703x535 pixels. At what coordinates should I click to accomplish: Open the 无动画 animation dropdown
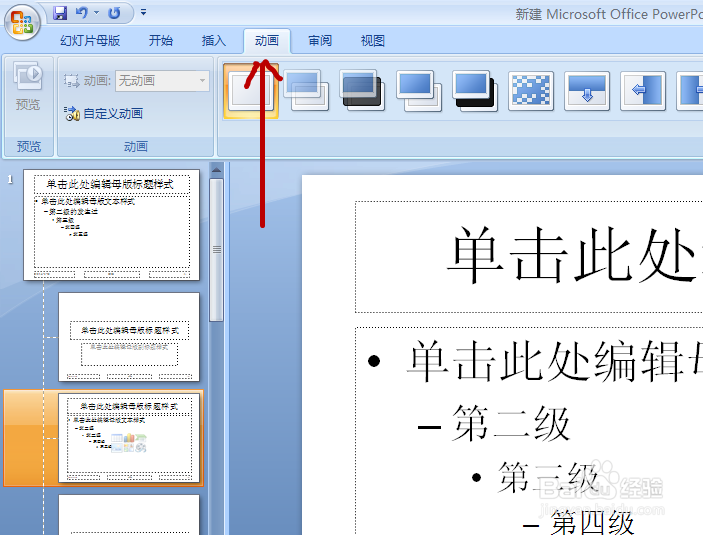pyautogui.click(x=162, y=81)
